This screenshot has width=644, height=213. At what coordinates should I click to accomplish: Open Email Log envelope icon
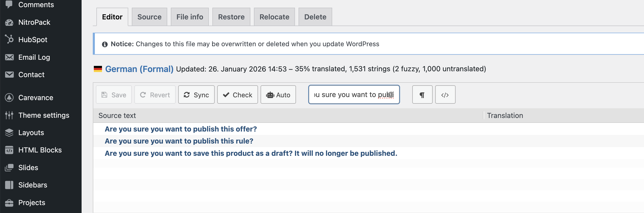point(9,57)
